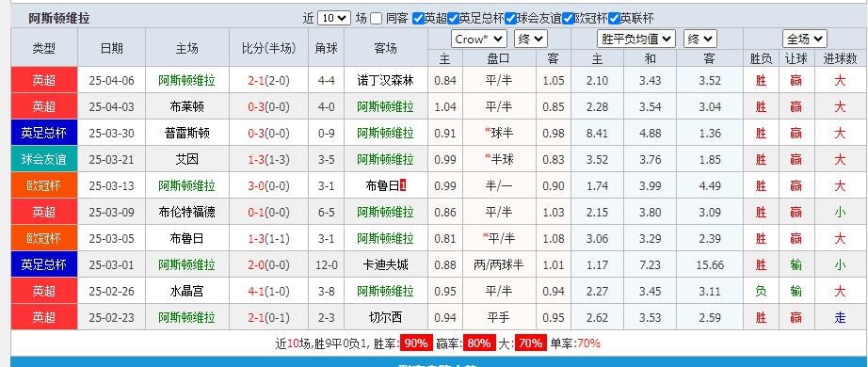The image size is (868, 367).
Task: Click the 15.66 away odds cell
Action: tap(710, 265)
